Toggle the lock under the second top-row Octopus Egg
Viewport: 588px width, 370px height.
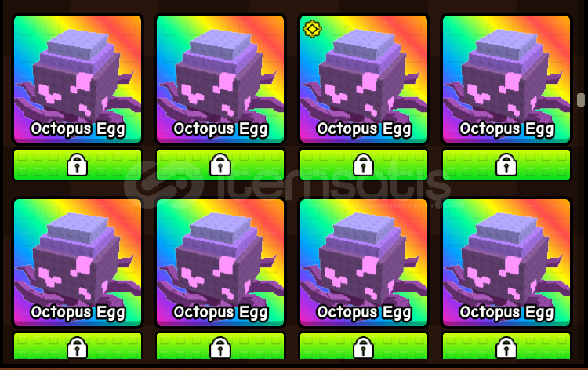coord(220,165)
